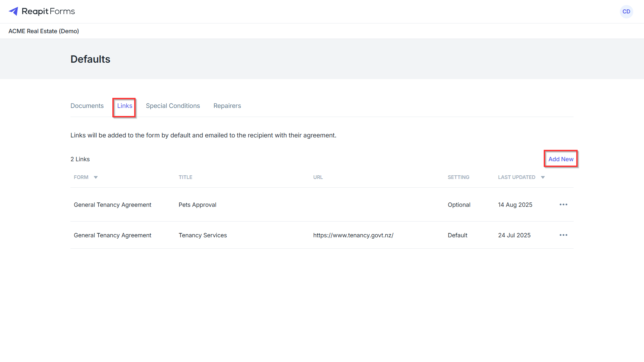Image resolution: width=644 pixels, height=362 pixels.
Task: Click the URL column header
Action: (x=318, y=177)
